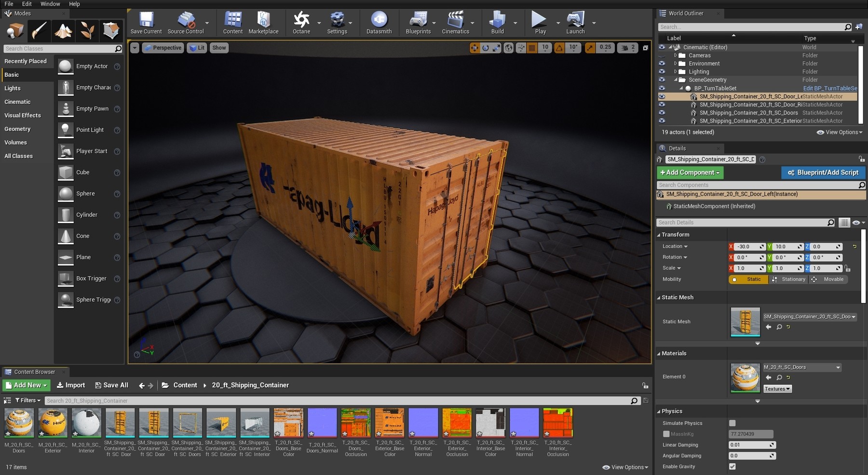Open the Content Browser Filters dropdown
Viewport: 868px width, 475px height.
[27, 400]
